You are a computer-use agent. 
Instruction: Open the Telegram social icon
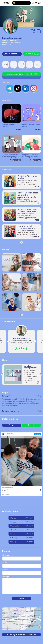pos(10,88)
